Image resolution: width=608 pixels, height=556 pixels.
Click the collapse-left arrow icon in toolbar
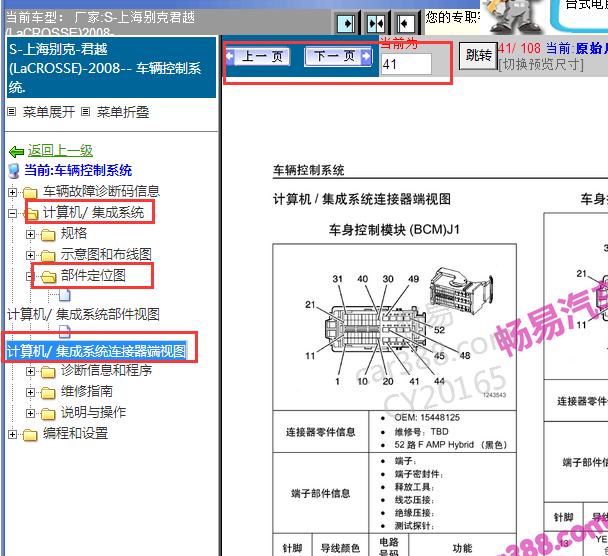coord(406,23)
